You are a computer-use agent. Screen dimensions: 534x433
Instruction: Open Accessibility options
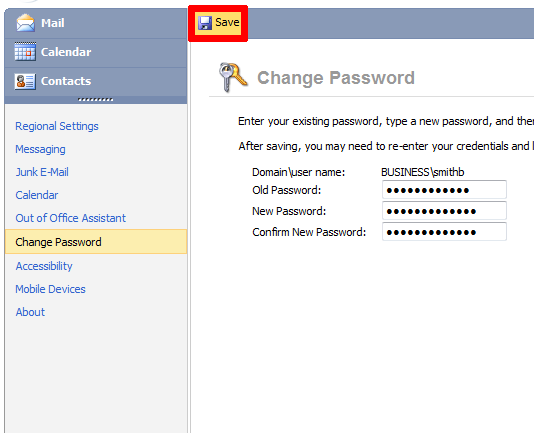coord(44,266)
